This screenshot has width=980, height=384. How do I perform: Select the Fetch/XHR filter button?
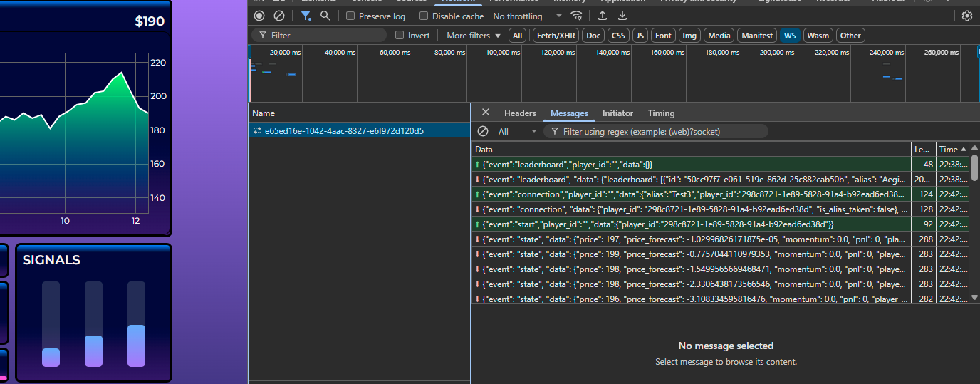point(556,36)
